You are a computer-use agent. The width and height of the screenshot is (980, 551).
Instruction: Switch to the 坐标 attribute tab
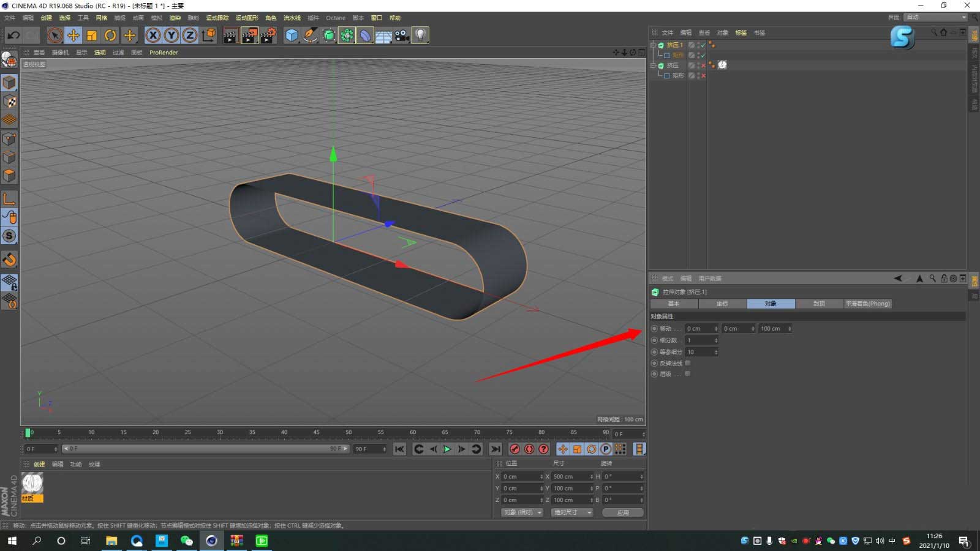pos(722,304)
